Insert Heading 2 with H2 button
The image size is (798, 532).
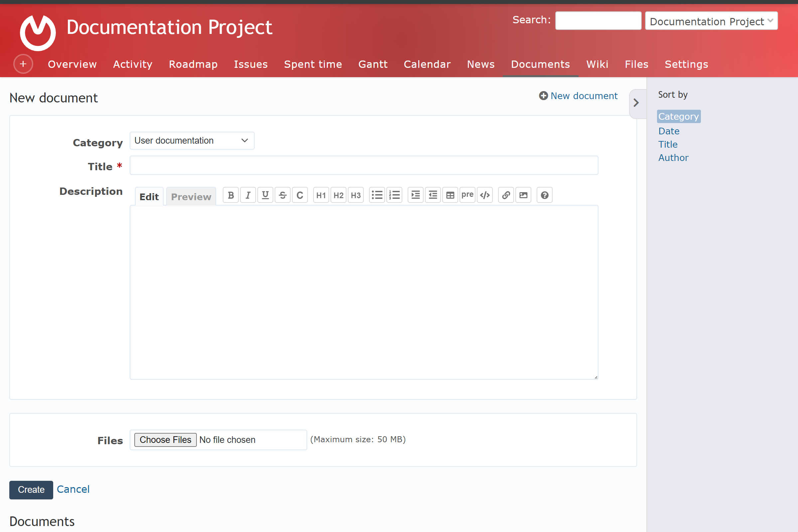338,195
